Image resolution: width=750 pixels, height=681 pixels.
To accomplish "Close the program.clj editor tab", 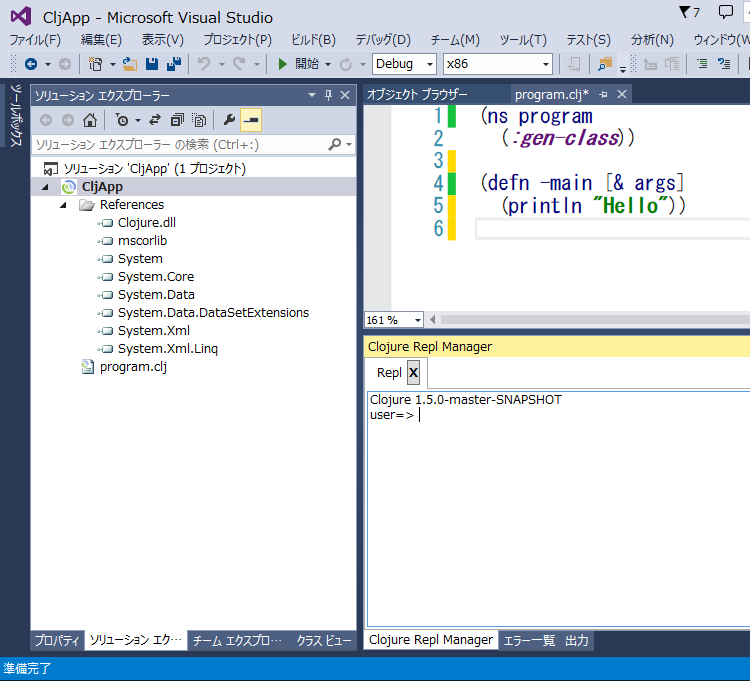I will pyautogui.click(x=622, y=94).
